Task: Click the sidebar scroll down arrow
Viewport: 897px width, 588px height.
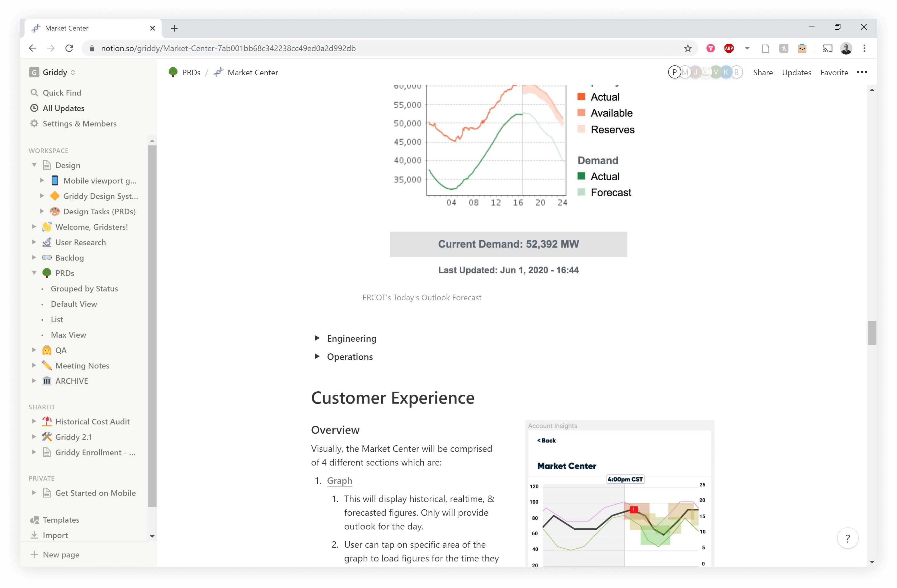Action: pyautogui.click(x=152, y=536)
